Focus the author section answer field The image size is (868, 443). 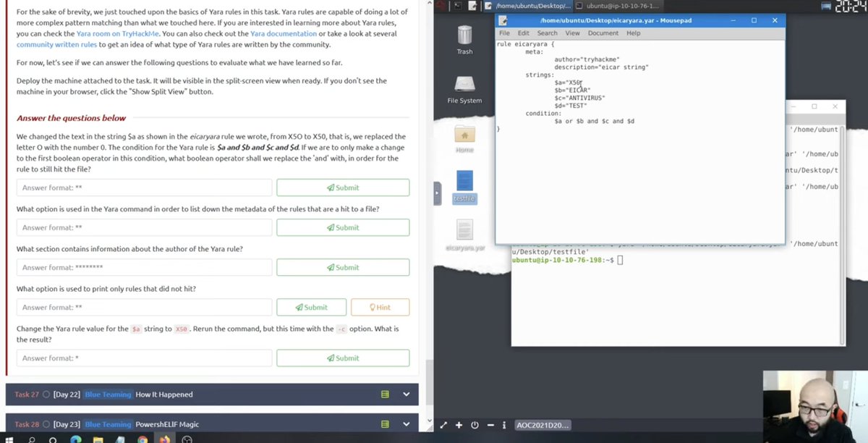pos(144,267)
